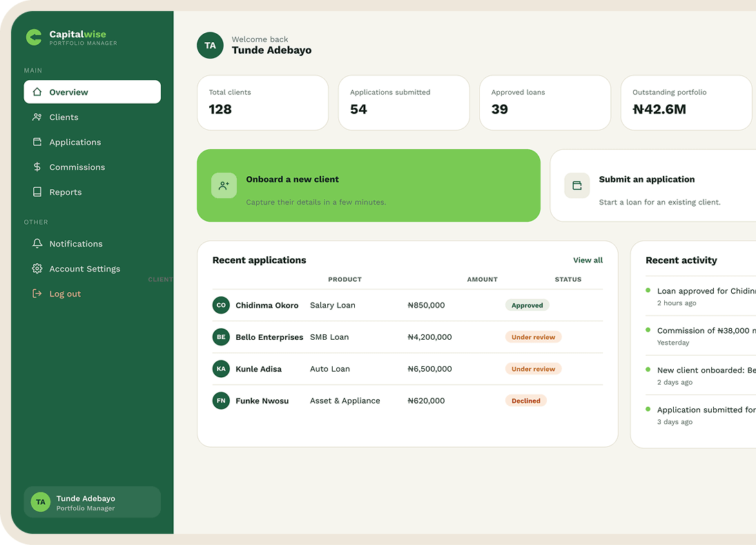Click the SMB Loan product cell
Viewport: 756px width, 545px height.
click(329, 336)
